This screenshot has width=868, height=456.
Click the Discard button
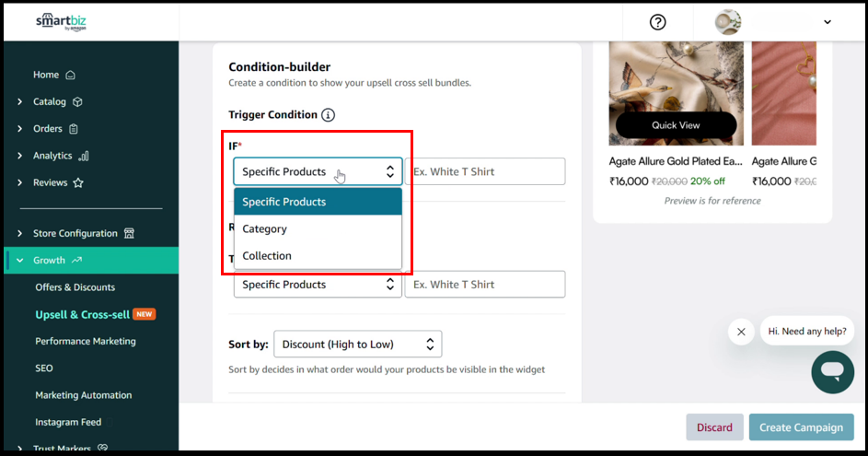coord(714,427)
